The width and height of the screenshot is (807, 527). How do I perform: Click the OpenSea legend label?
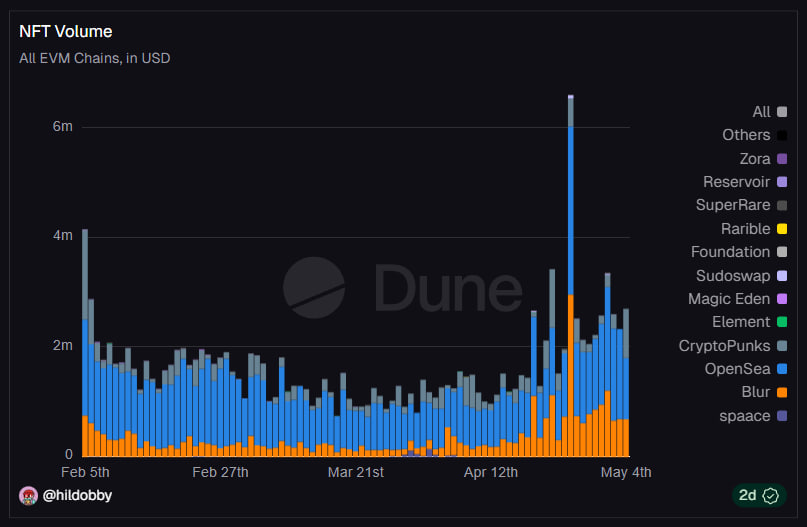tap(737, 369)
